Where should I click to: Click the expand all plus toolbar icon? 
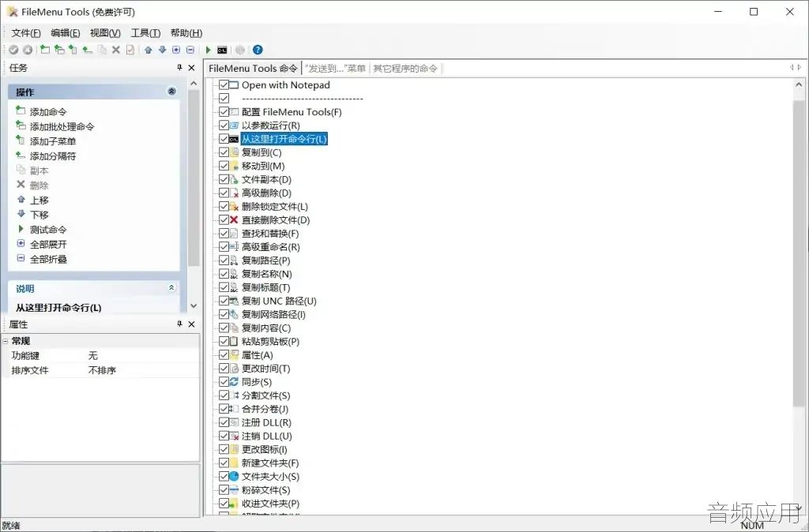(x=176, y=50)
